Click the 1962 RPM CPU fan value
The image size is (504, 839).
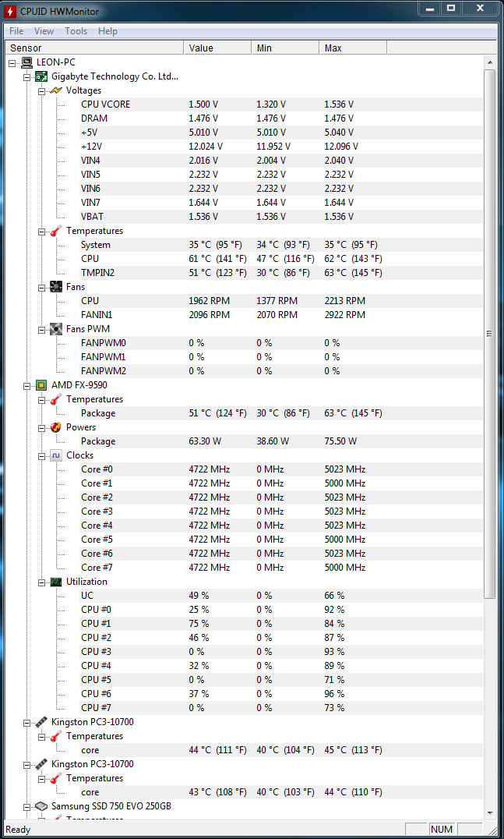pos(209,301)
